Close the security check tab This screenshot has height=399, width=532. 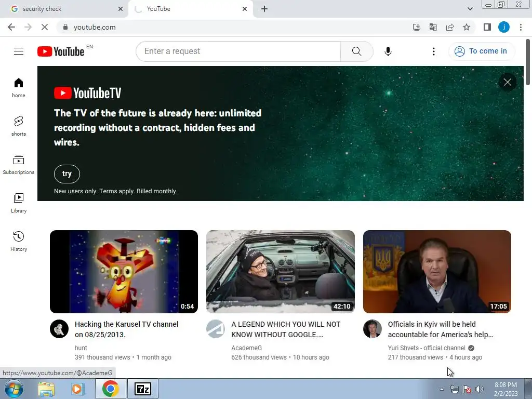pos(121,9)
